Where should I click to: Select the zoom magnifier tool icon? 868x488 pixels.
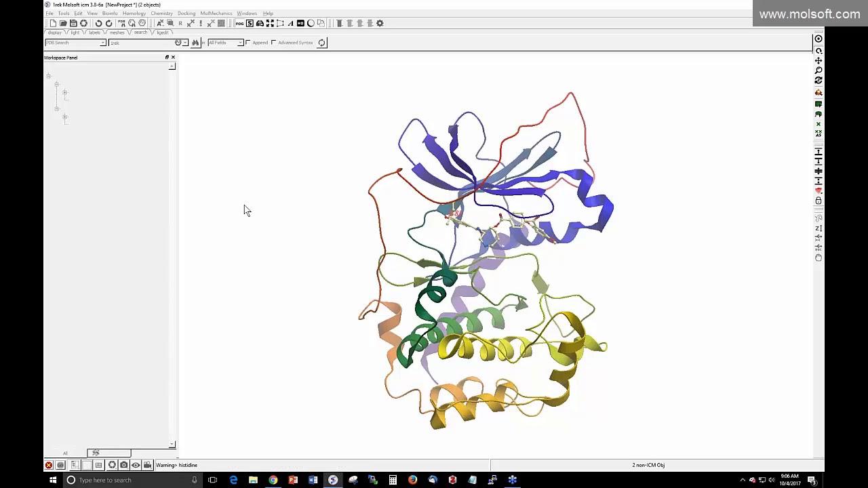818,70
